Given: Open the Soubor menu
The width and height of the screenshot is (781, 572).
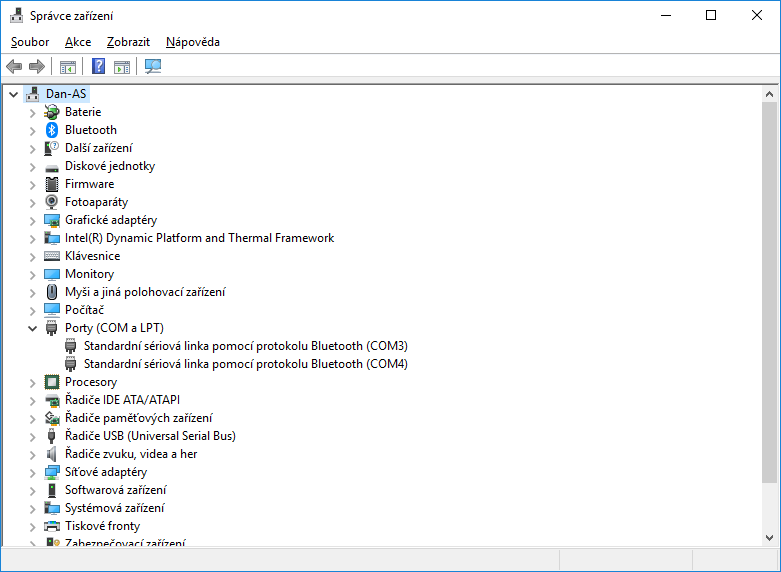Looking at the screenshot, I should pyautogui.click(x=30, y=42).
